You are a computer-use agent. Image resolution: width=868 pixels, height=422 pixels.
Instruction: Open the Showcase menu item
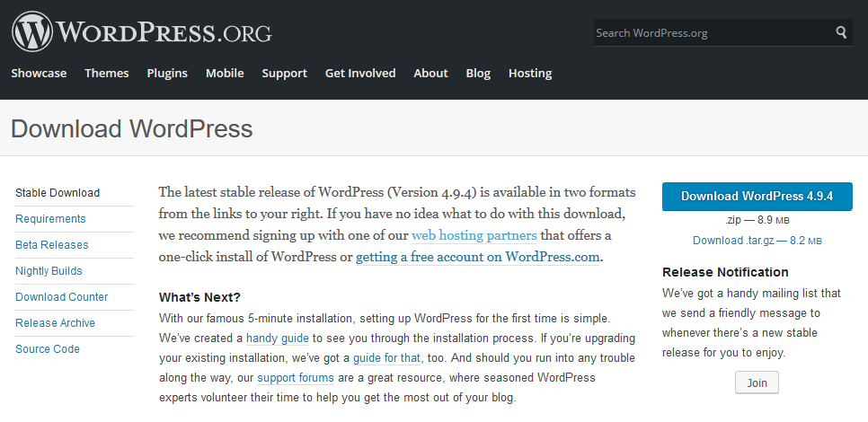[x=39, y=73]
